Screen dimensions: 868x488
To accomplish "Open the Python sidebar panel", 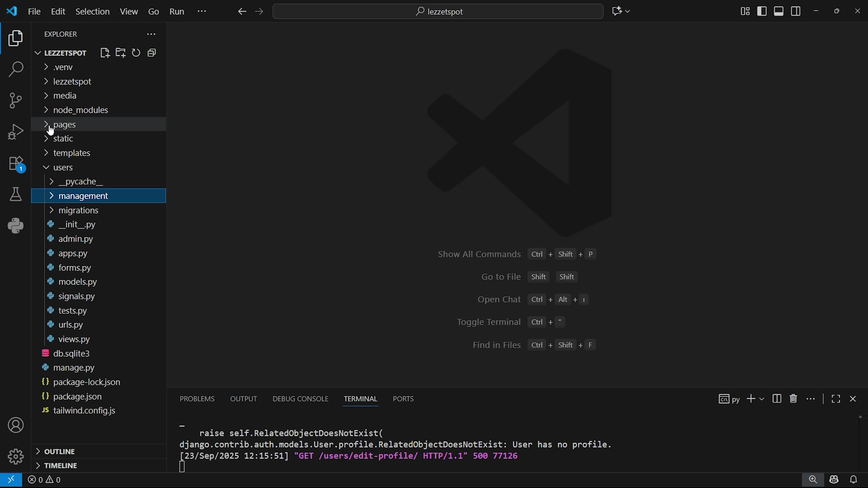I will 16,226.
